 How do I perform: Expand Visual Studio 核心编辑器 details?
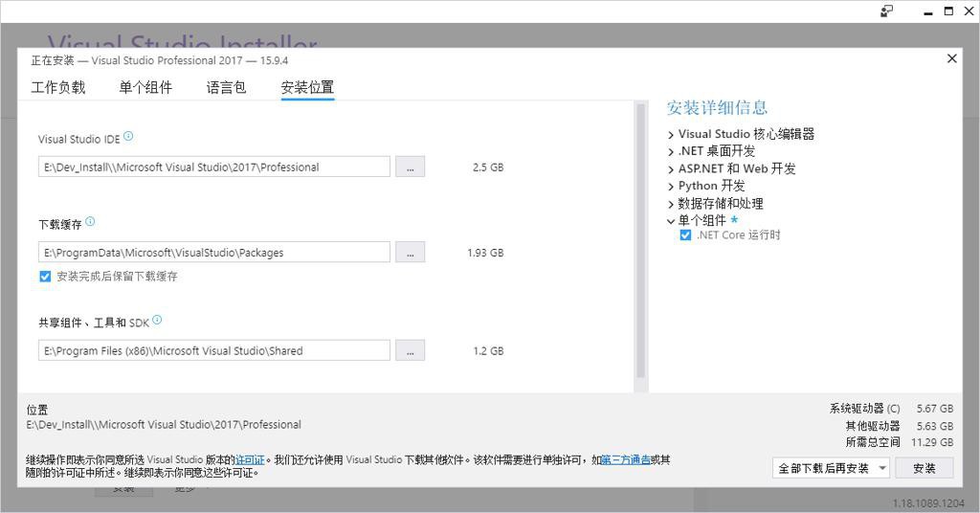coord(671,135)
